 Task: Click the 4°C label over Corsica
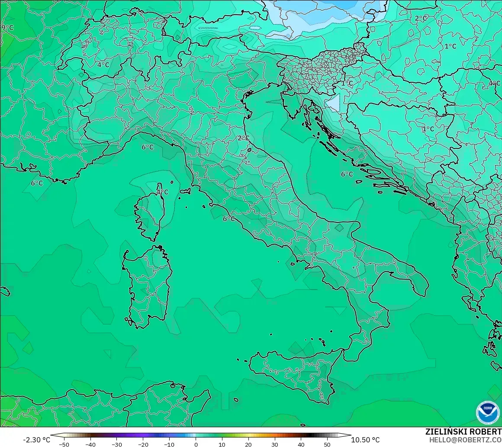click(162, 192)
